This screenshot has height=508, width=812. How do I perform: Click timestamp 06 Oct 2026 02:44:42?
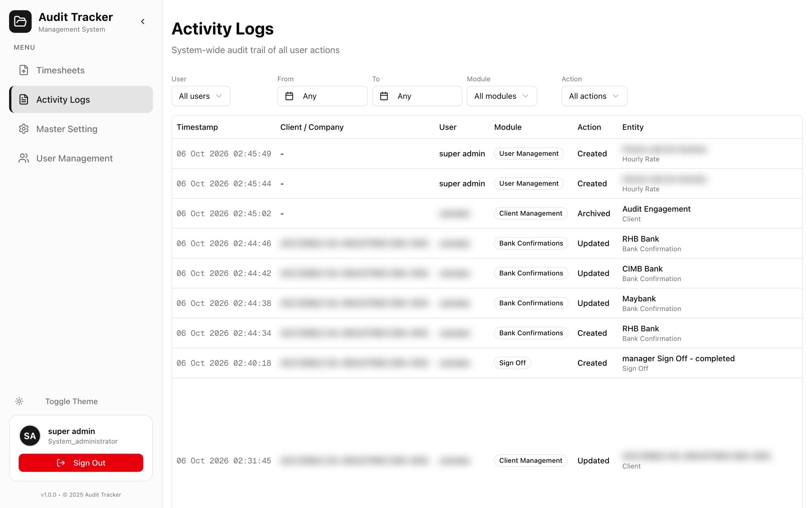pos(224,273)
